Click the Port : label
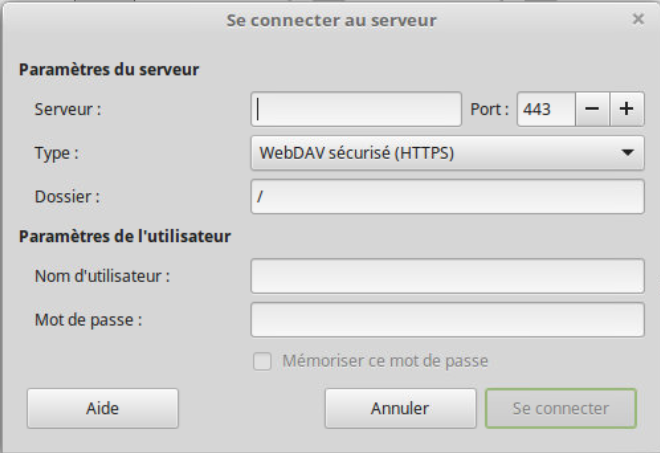This screenshot has height=453, width=660. point(490,109)
